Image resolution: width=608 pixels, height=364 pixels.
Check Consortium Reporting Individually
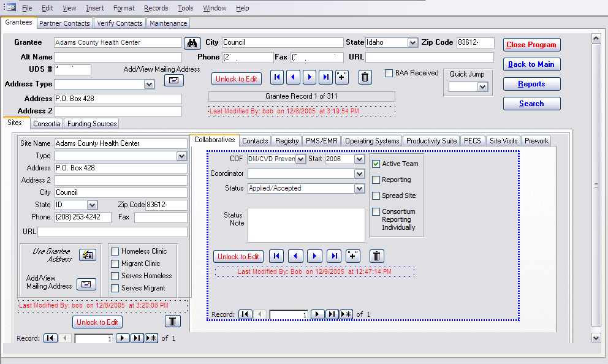[x=376, y=211]
